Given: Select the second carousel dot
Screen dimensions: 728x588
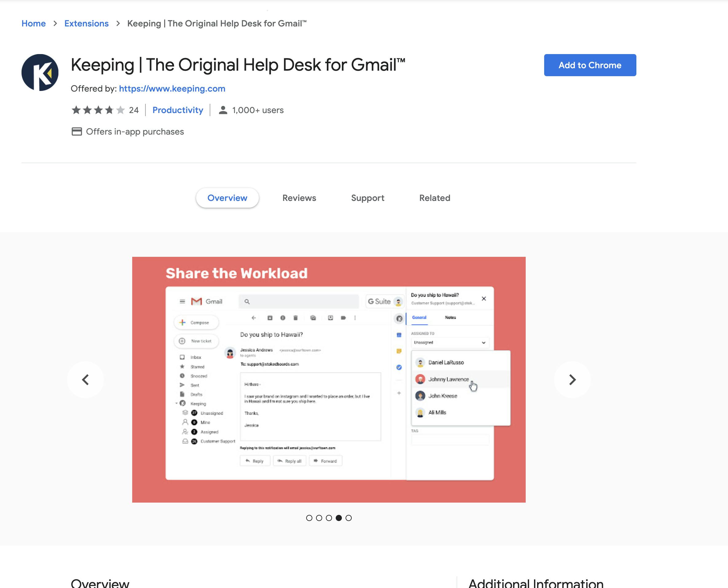Looking at the screenshot, I should pyautogui.click(x=319, y=518).
